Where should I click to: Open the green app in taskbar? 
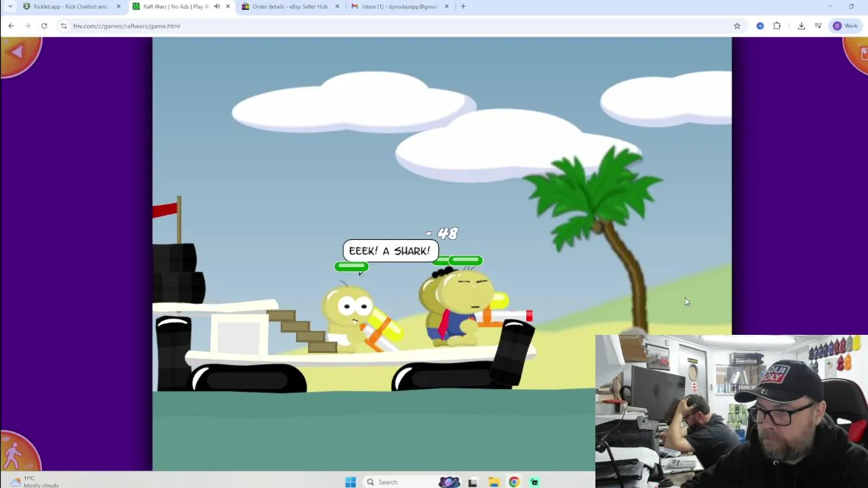point(534,482)
